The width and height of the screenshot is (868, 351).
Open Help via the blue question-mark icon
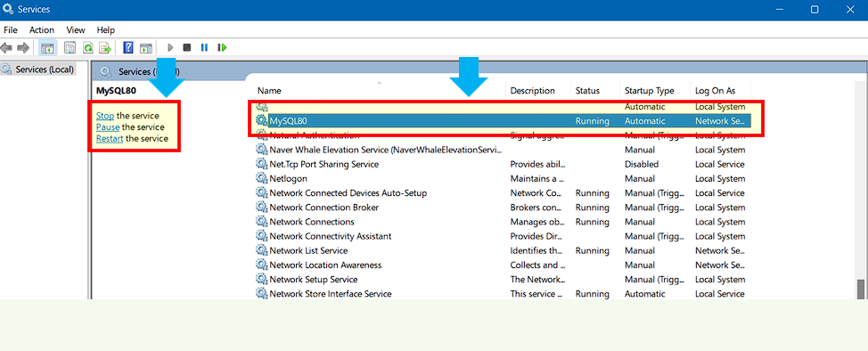coord(128,48)
